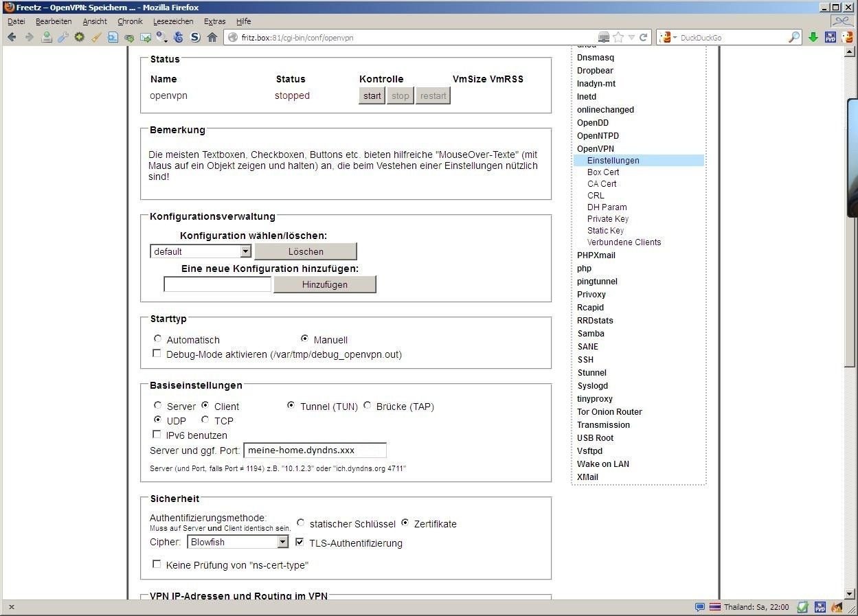Close the add-on bar with the x
The image size is (858, 616).
pos(11,607)
